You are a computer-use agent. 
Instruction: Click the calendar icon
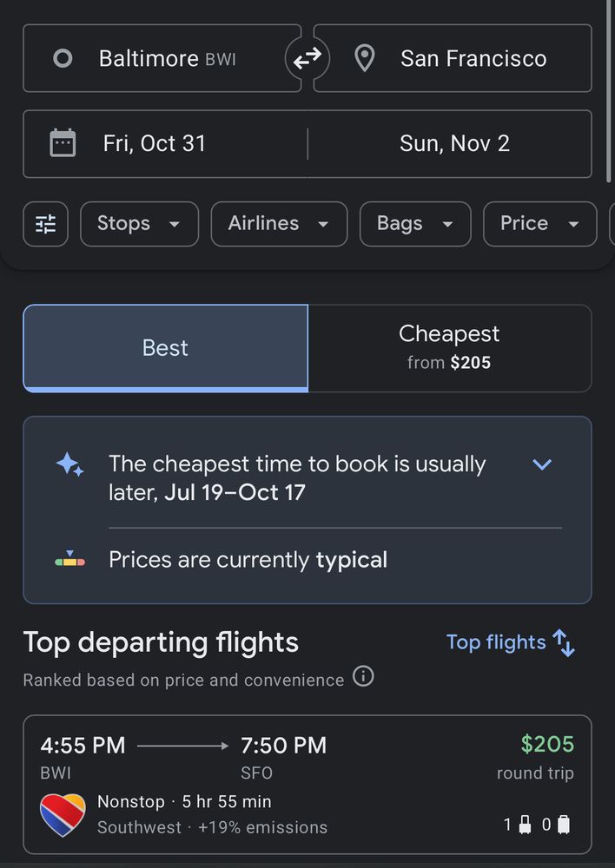click(x=63, y=143)
